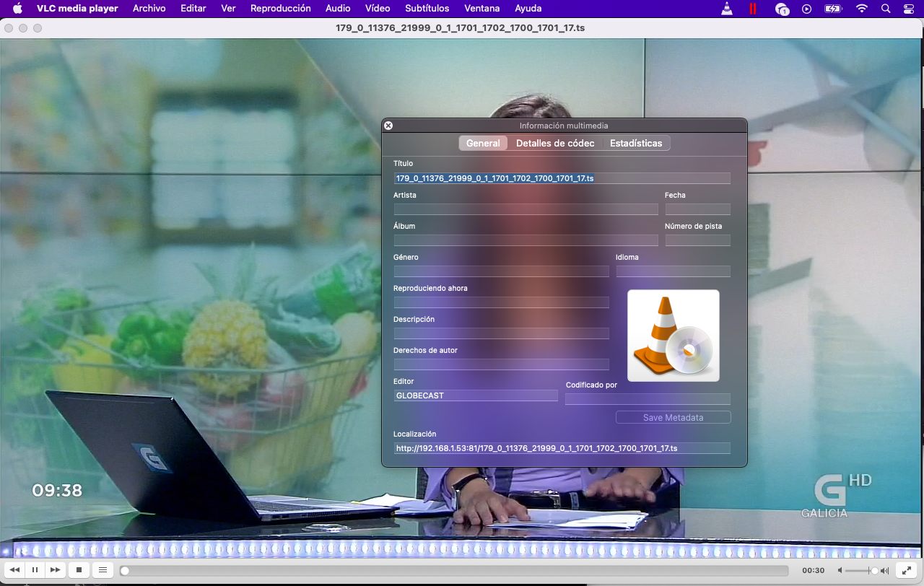Toggle fullscreen mode with the arrows icon
The height and width of the screenshot is (586, 924).
[x=906, y=570]
